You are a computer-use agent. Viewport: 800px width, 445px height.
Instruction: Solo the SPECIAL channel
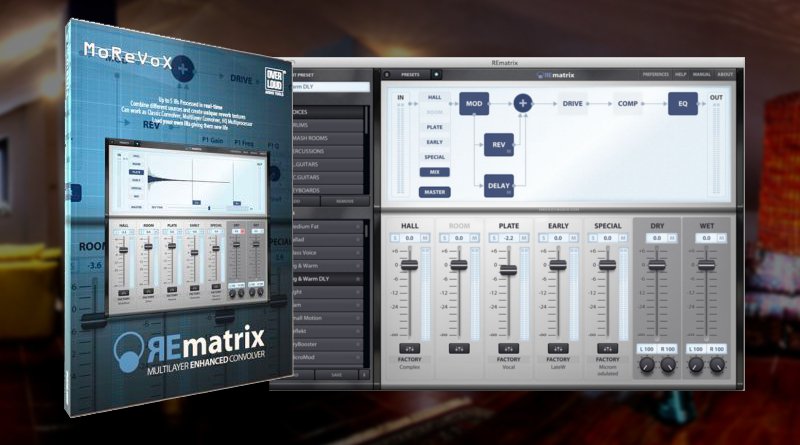coord(593,238)
